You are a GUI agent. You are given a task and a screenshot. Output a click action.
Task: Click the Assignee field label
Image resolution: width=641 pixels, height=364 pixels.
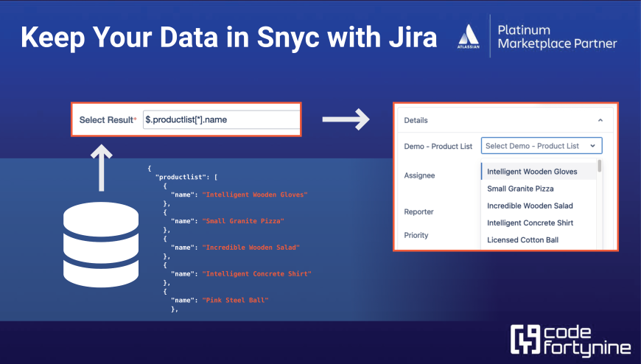[419, 175]
